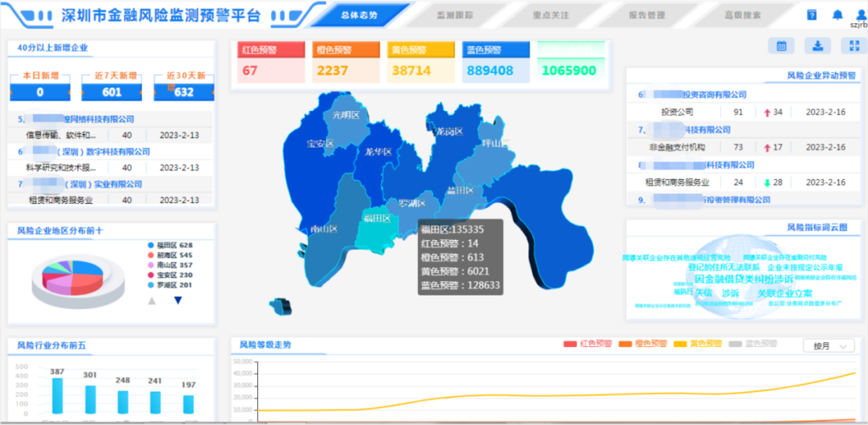Switch to 重点关注 tab

(551, 15)
